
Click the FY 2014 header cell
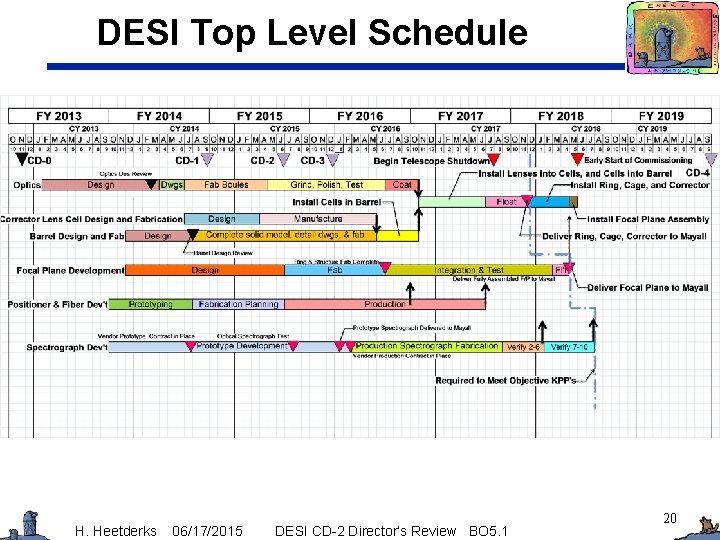159,116
